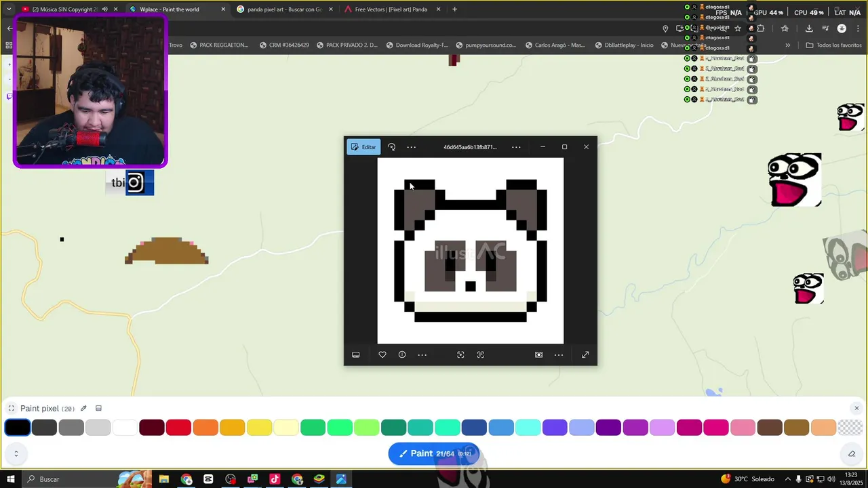This screenshot has width=868, height=488.
Task: Select the transparent checkered swatch
Action: click(850, 428)
